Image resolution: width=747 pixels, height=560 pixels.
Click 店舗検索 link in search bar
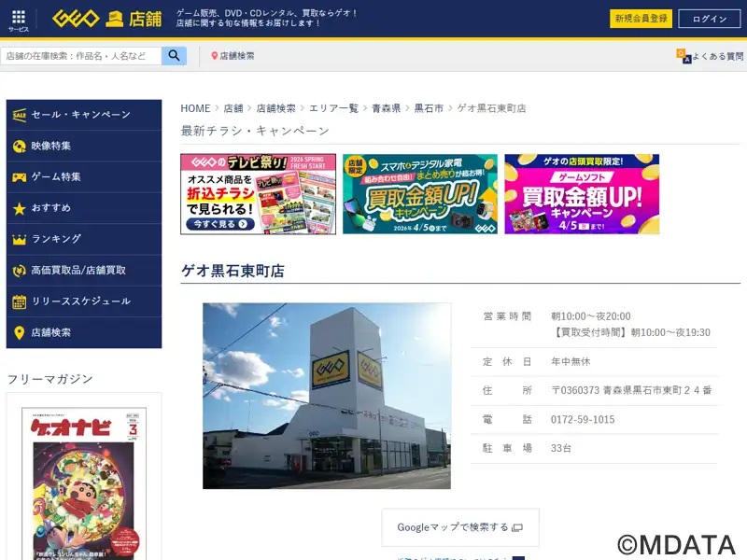click(x=237, y=56)
